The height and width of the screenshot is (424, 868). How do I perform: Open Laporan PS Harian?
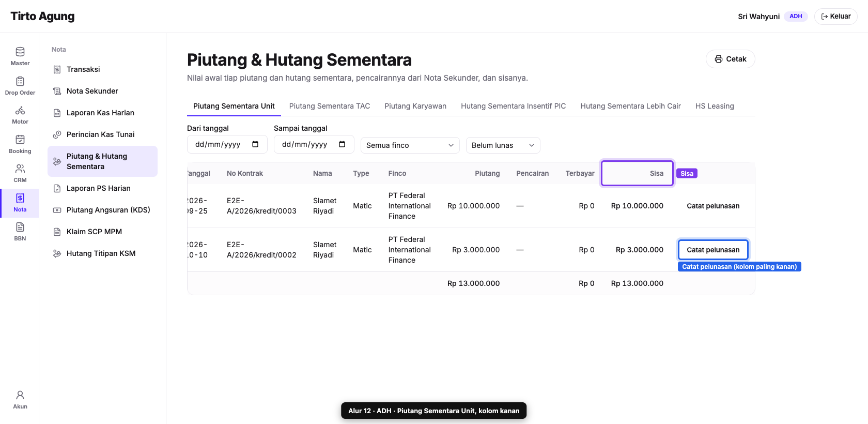pos(102,188)
